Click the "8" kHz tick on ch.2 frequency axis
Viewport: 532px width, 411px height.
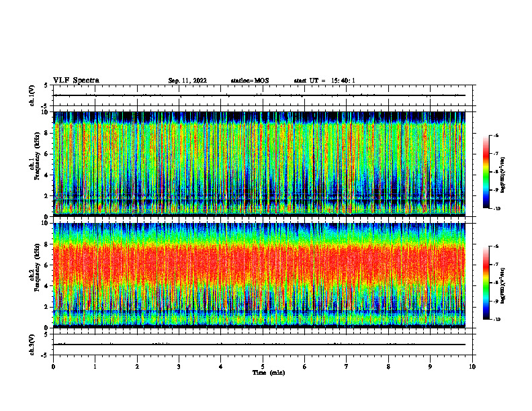[x=46, y=244]
